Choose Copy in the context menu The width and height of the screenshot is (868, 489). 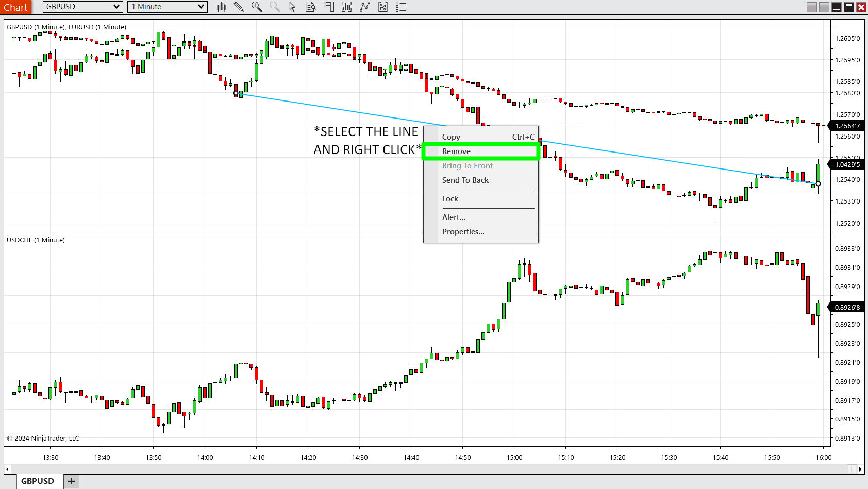coord(451,137)
